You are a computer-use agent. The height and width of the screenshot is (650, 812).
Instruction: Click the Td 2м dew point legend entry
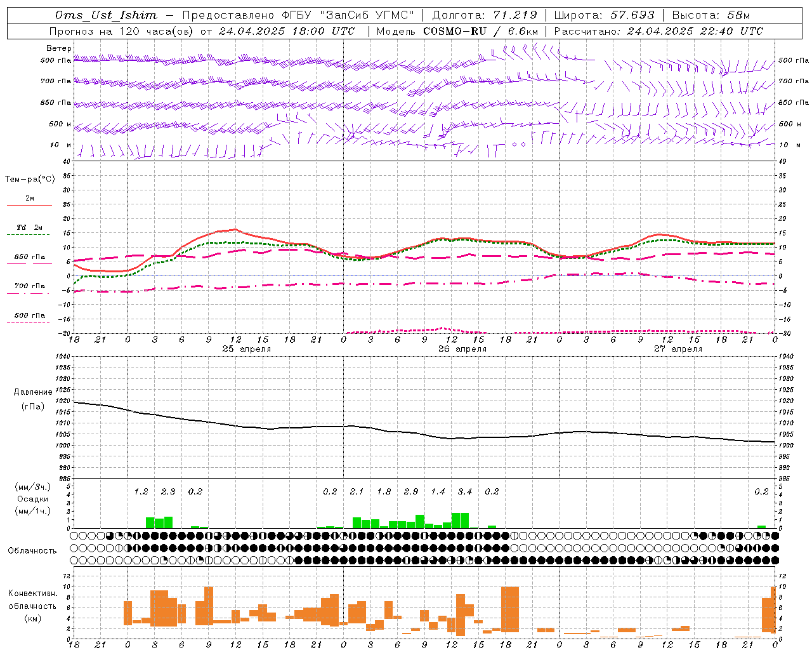click(30, 227)
